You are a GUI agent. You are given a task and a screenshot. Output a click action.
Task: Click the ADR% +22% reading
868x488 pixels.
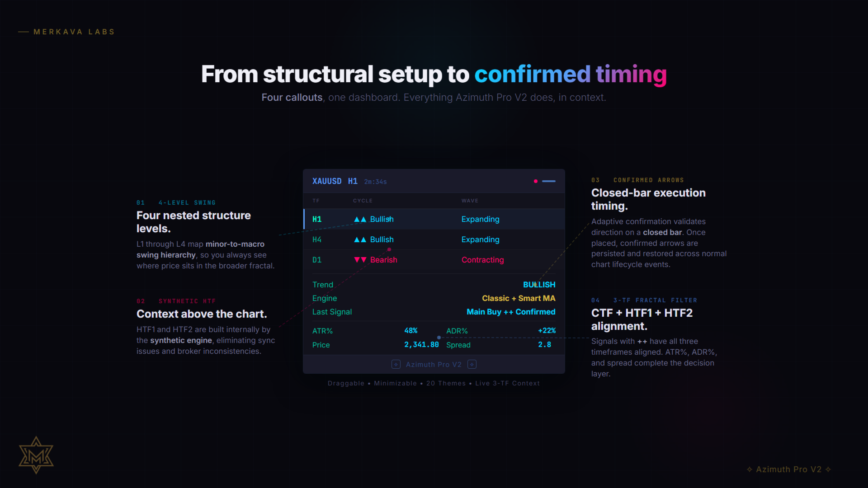(x=547, y=331)
